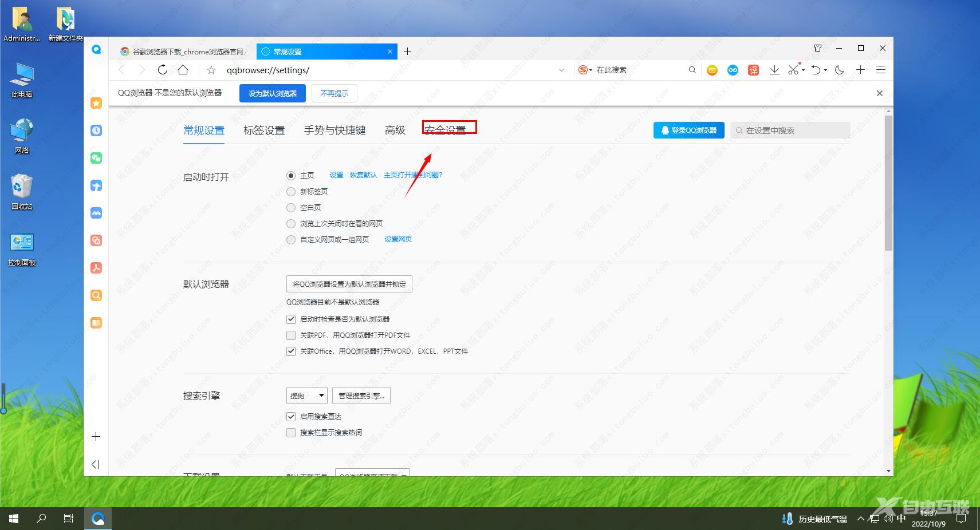Click the 恢复默认 link
The width and height of the screenshot is (980, 530).
point(364,175)
